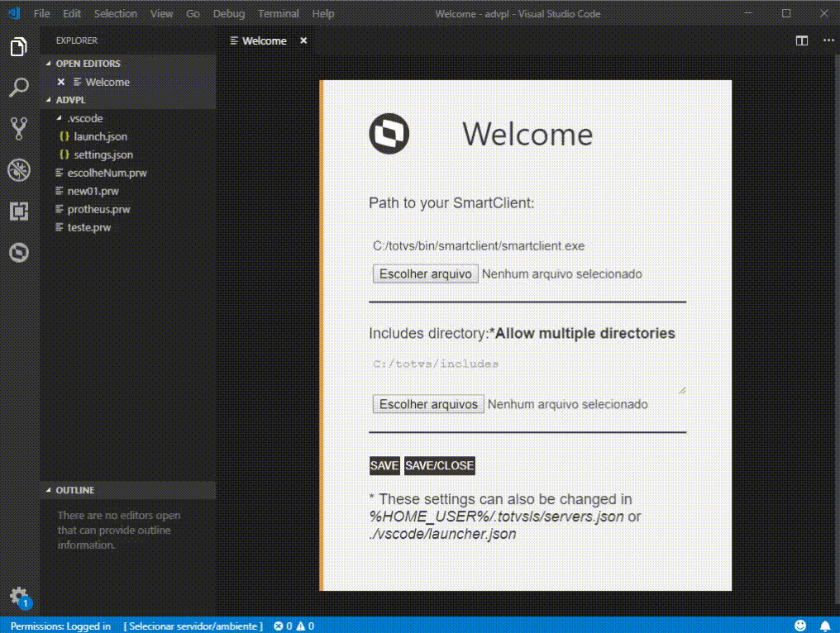The width and height of the screenshot is (840, 633).
Task: Click the SmartClient path input field
Action: (x=527, y=245)
